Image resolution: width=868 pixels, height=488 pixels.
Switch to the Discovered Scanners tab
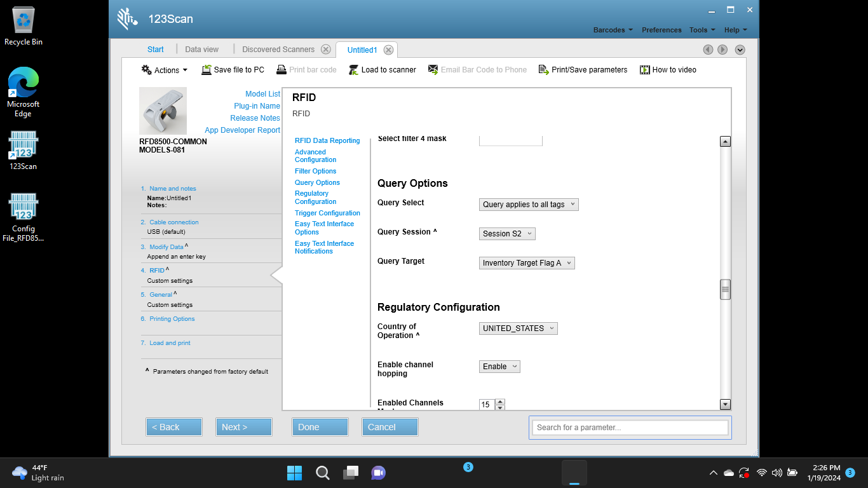[x=278, y=50]
